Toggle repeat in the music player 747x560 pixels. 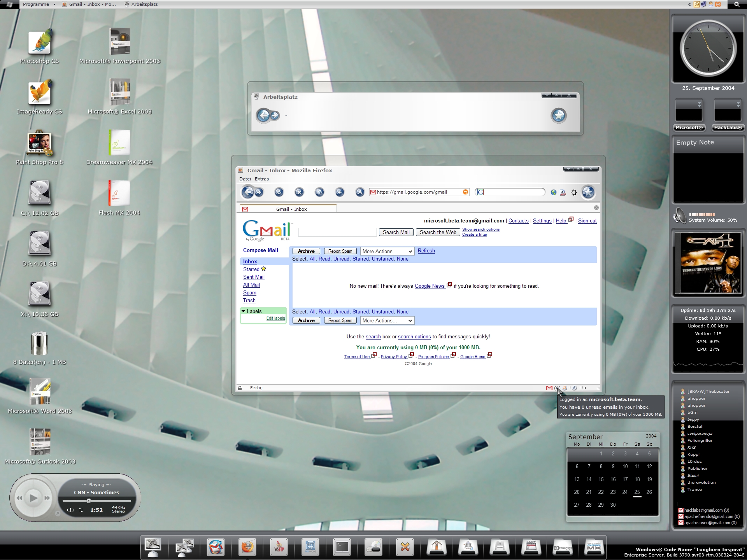click(70, 510)
